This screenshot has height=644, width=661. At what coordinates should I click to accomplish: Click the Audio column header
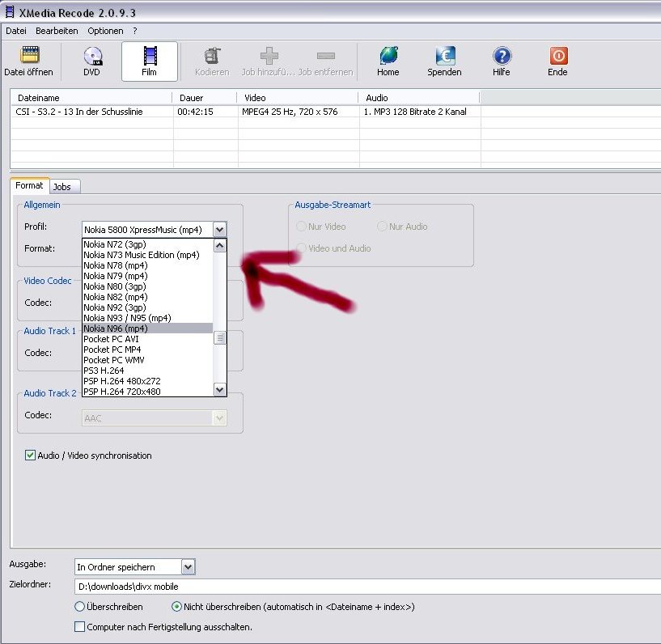point(419,98)
